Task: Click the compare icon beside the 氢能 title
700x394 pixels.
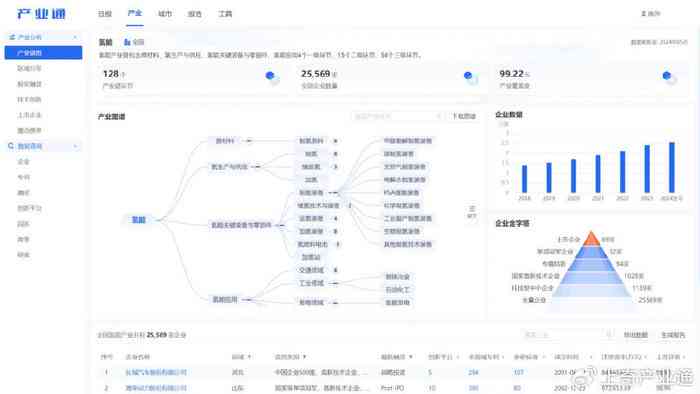Action: (127, 42)
